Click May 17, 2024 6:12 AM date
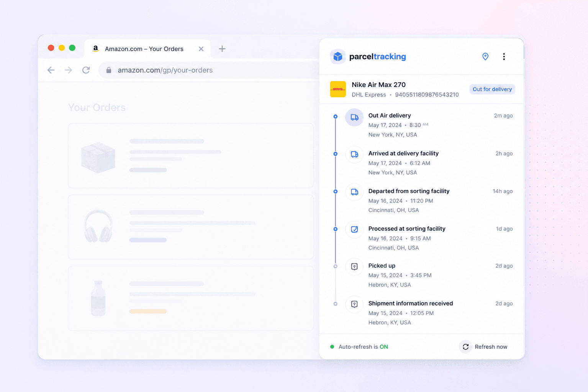The image size is (588, 392). 399,163
